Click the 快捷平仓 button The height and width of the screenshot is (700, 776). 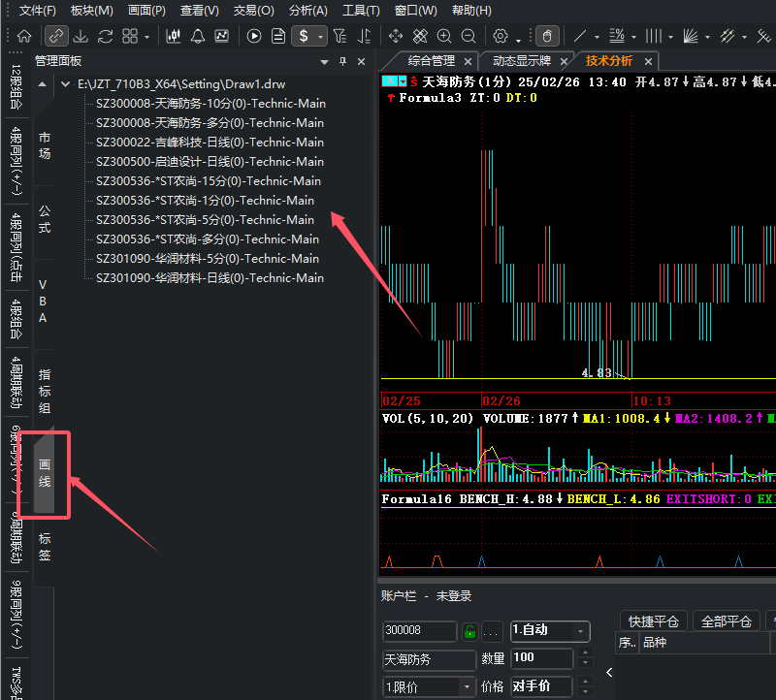tap(653, 620)
